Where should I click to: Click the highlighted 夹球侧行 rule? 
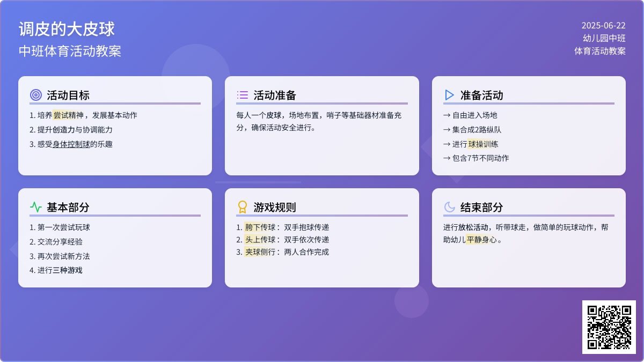point(260,252)
